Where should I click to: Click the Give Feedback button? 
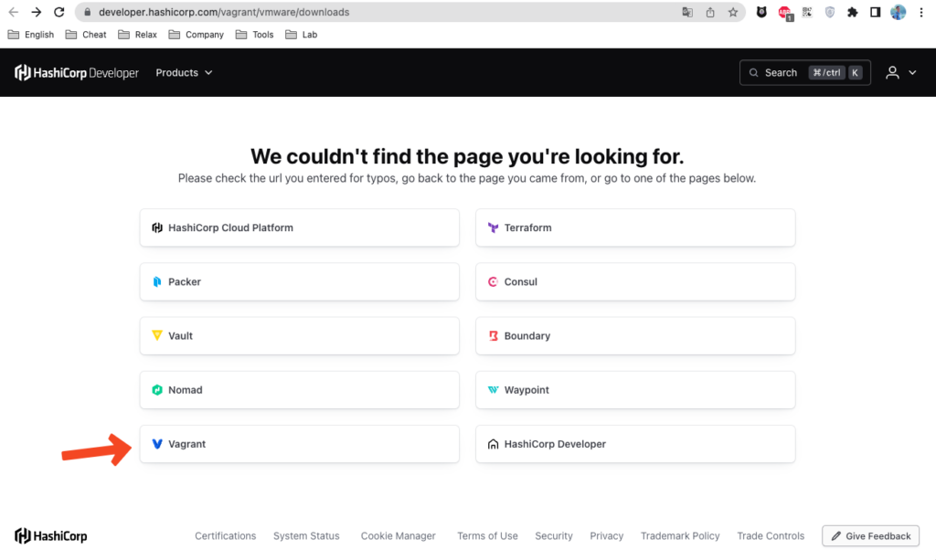tap(871, 535)
